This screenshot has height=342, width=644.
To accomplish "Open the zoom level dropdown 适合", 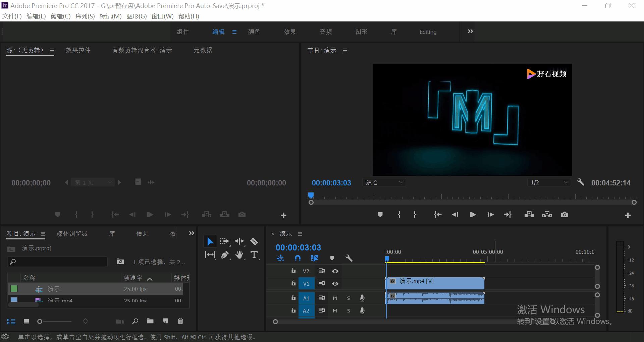I will coord(384,182).
